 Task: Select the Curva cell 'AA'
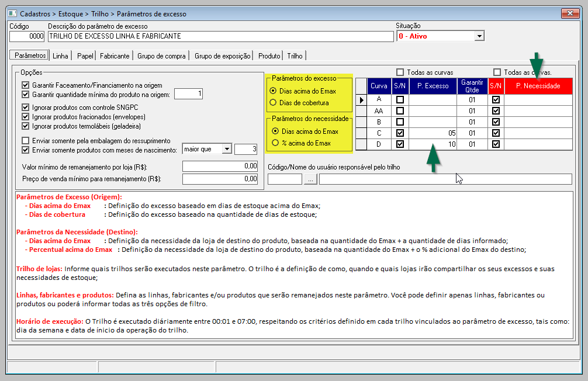(x=379, y=111)
